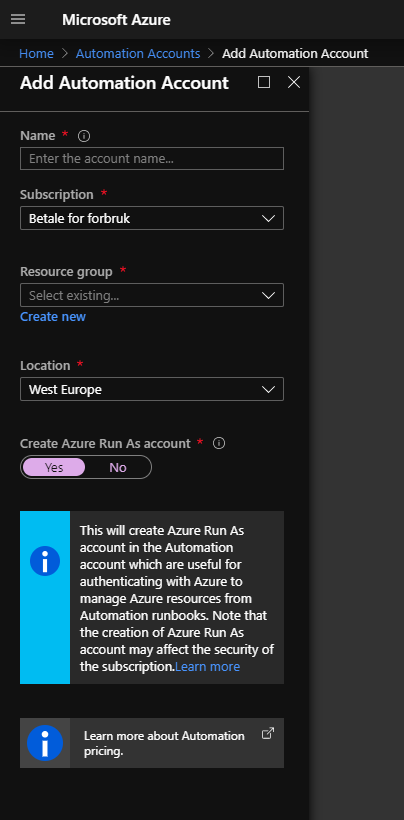This screenshot has height=820, width=404.
Task: Go to Automation Accounts breadcrumb
Action: 138,53
